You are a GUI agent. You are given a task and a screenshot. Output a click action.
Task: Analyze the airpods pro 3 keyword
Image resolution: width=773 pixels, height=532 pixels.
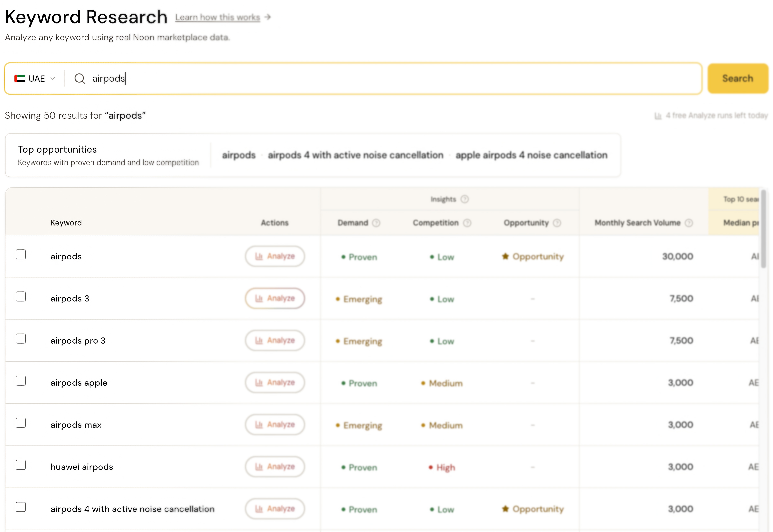pyautogui.click(x=275, y=340)
